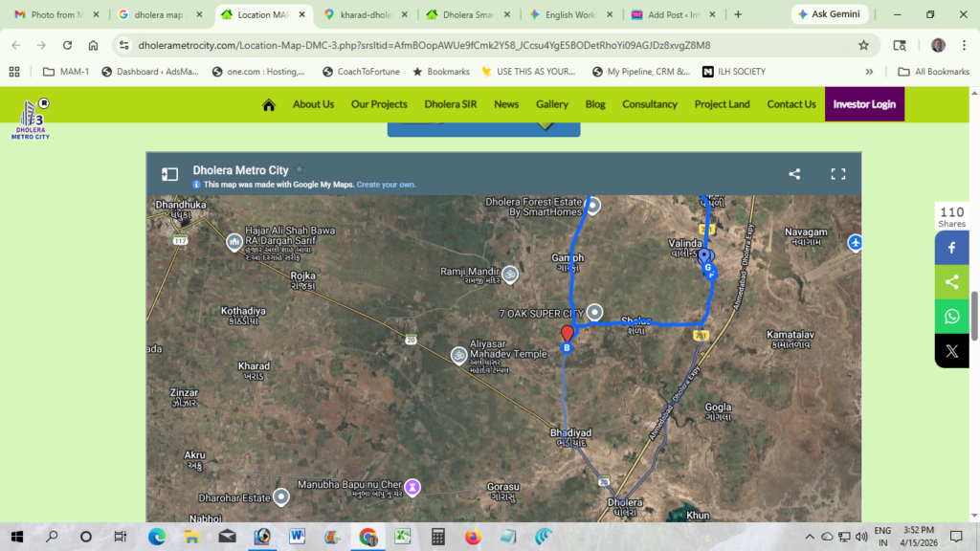Share page on X (Twitter)

(x=951, y=350)
